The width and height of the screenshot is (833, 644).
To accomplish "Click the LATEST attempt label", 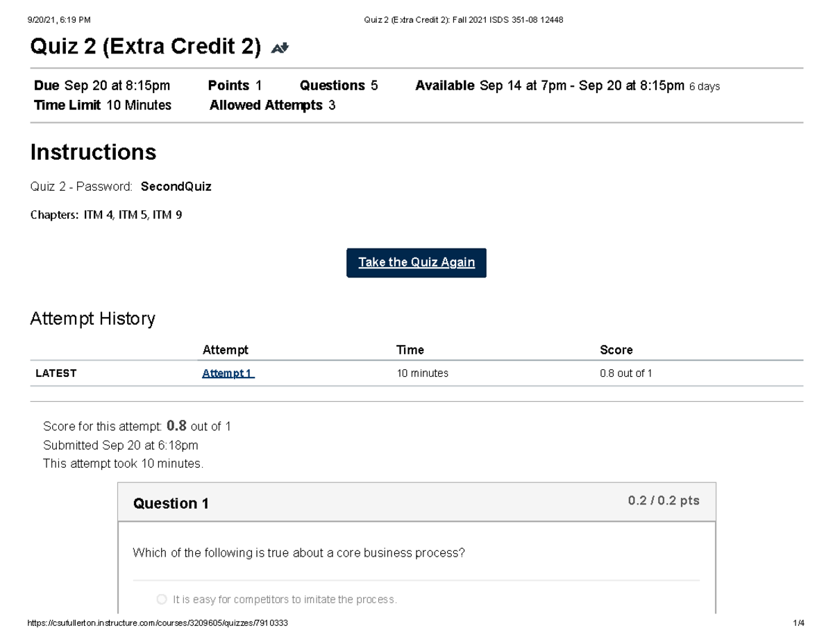I will point(56,373).
